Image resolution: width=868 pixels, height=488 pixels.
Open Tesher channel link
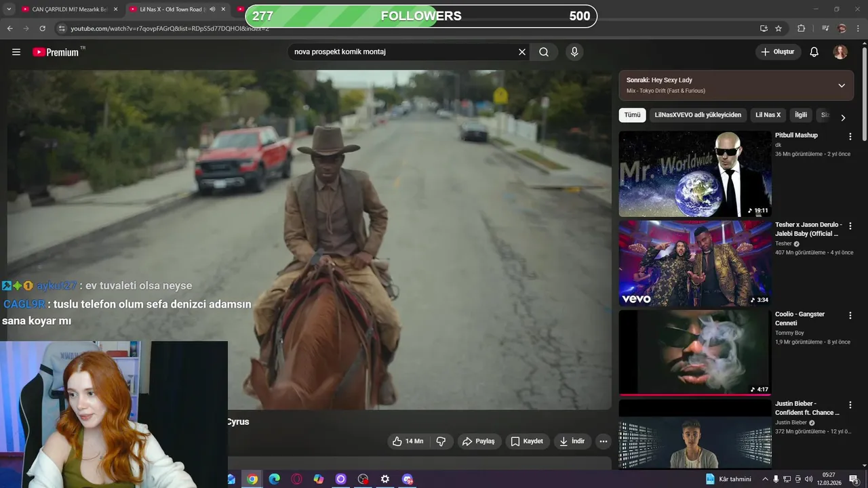[783, 243]
